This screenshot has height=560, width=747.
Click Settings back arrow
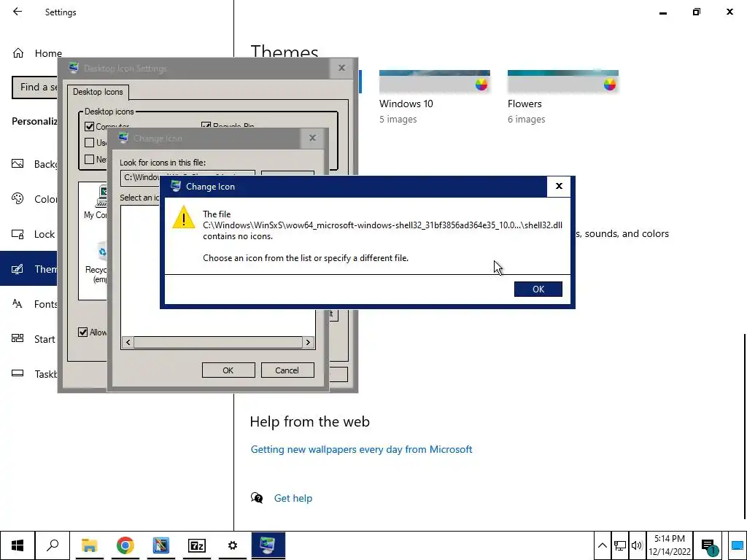click(18, 12)
